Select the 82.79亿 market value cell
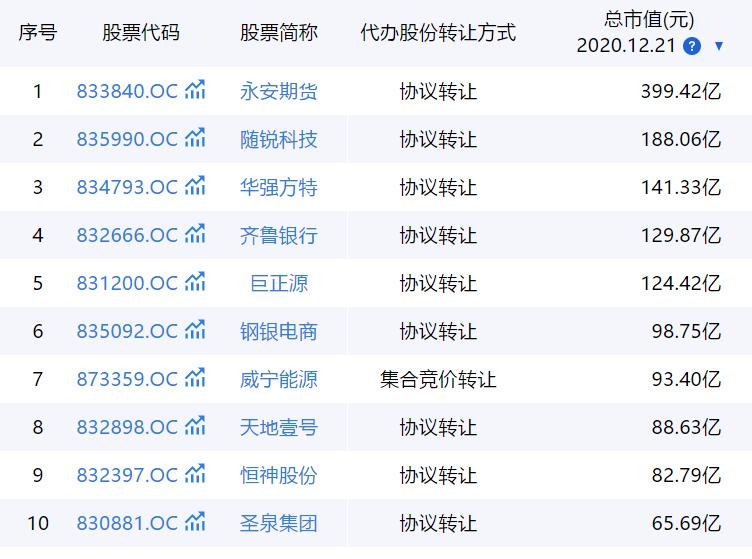752x559 pixels. tap(686, 475)
